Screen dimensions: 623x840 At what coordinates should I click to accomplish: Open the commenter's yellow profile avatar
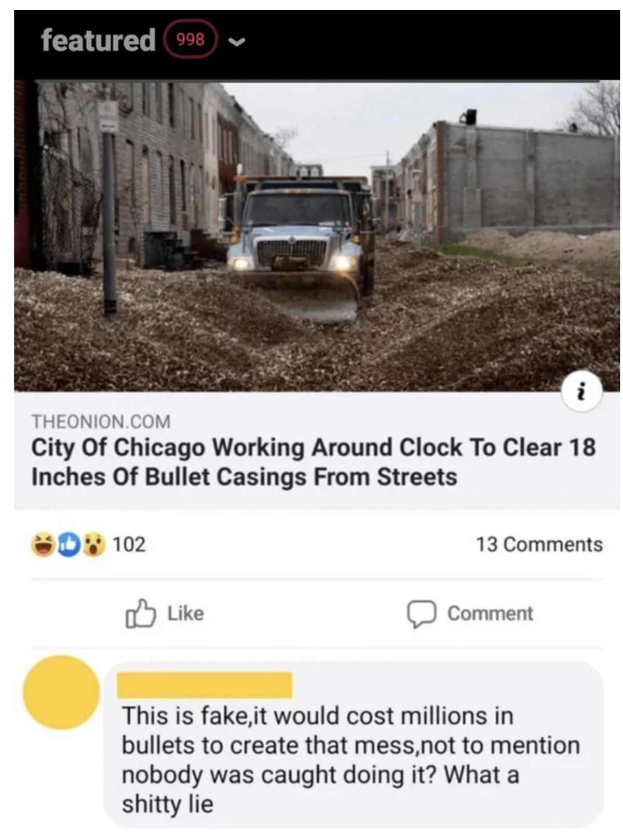[x=61, y=692]
